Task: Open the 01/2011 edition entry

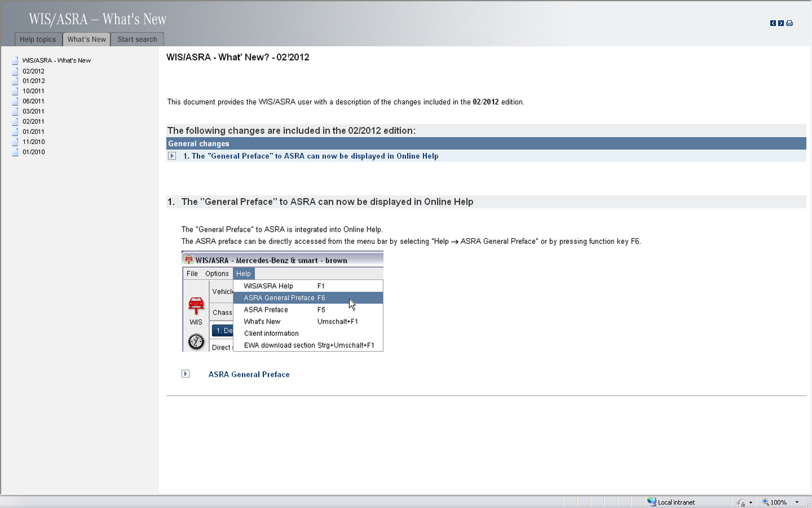Action: [34, 131]
